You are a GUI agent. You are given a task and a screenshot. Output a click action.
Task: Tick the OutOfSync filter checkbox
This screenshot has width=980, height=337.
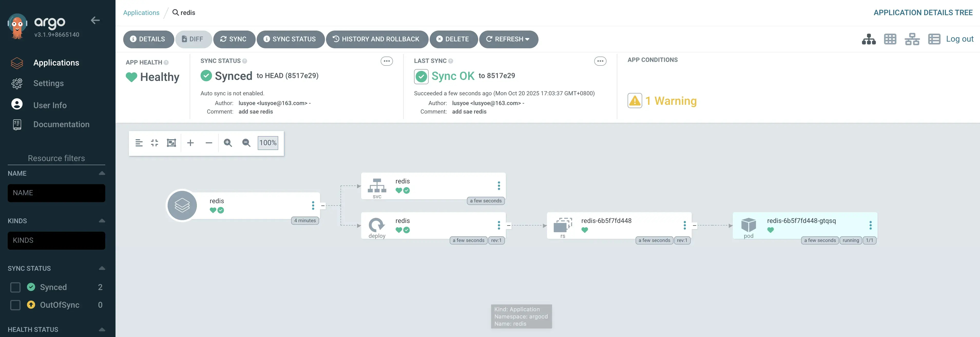15,305
